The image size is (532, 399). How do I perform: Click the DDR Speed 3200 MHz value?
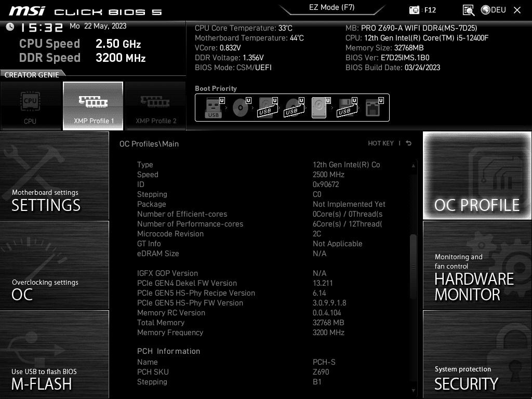[121, 58]
